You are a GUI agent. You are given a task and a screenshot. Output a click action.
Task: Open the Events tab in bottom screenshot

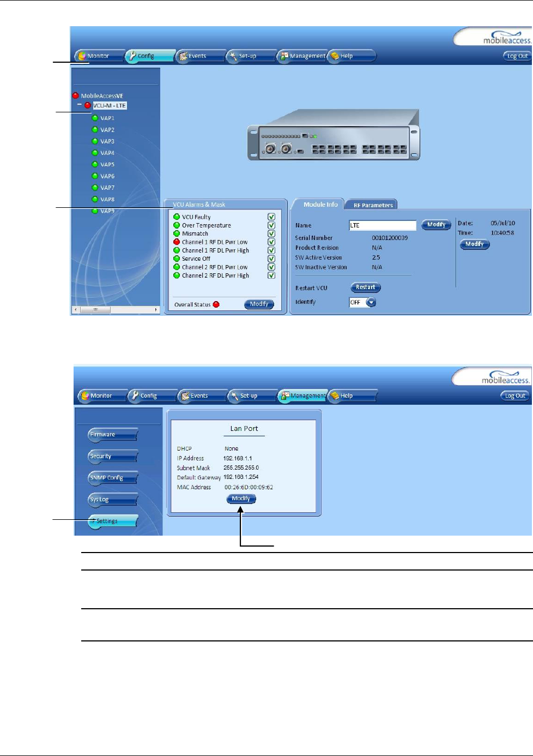click(x=202, y=396)
